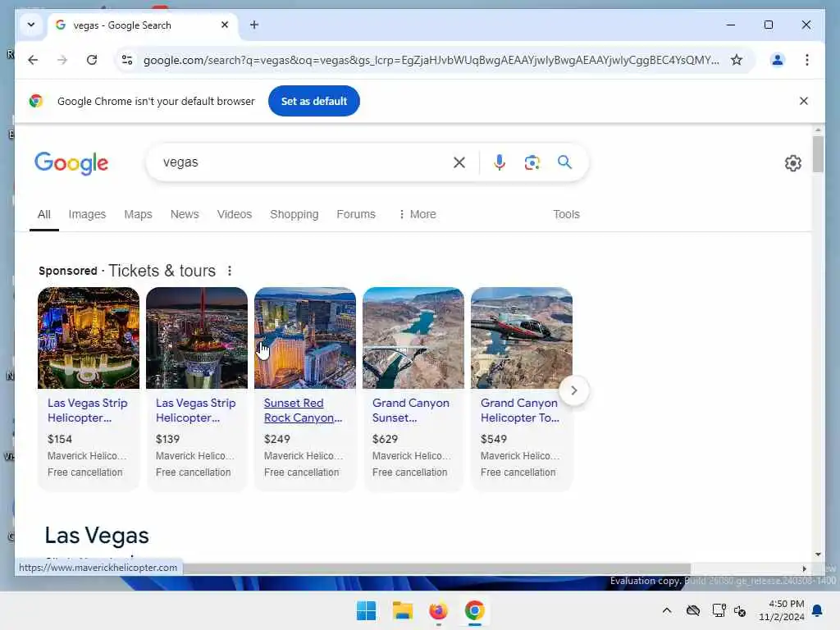
Task: Click the browser forward arrow
Action: tap(62, 60)
